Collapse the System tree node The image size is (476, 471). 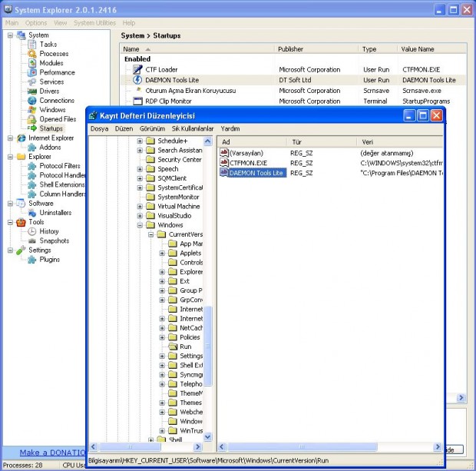coord(10,35)
